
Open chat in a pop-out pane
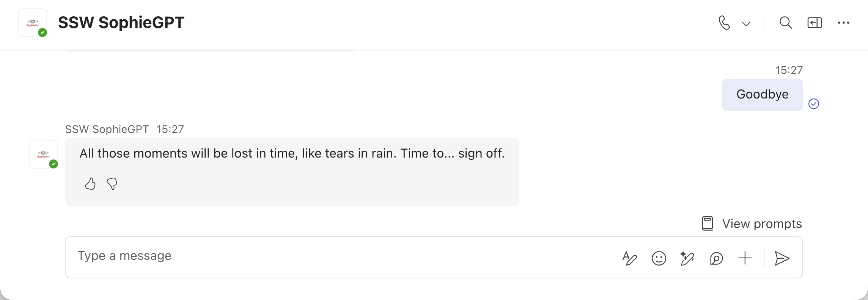coord(815,23)
